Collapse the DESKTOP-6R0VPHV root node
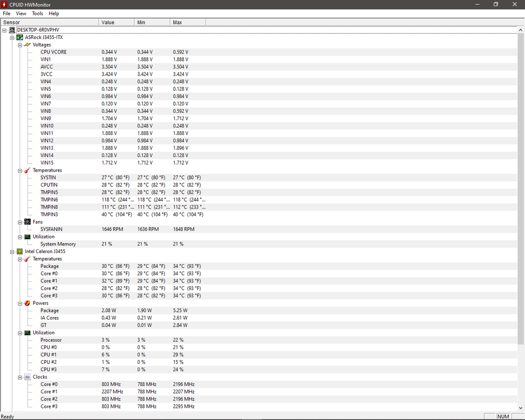The image size is (525, 420). click(x=4, y=30)
